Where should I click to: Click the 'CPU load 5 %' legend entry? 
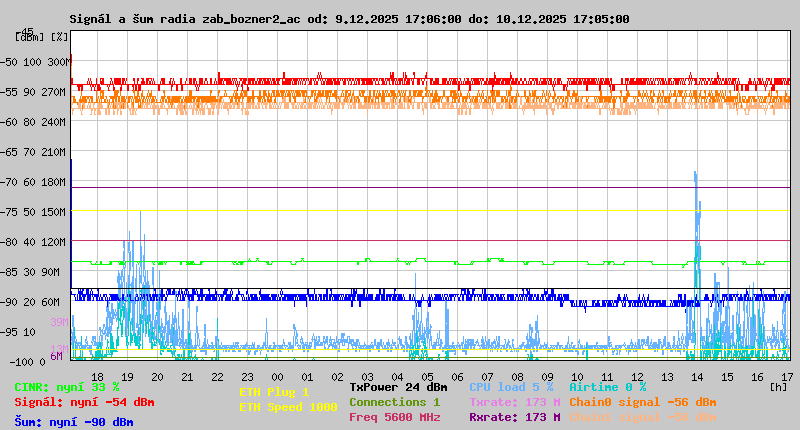tap(511, 387)
